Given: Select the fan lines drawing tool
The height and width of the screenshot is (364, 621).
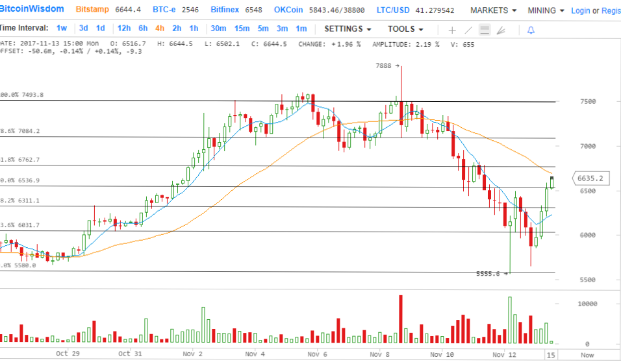Looking at the screenshot, I should (x=500, y=30).
